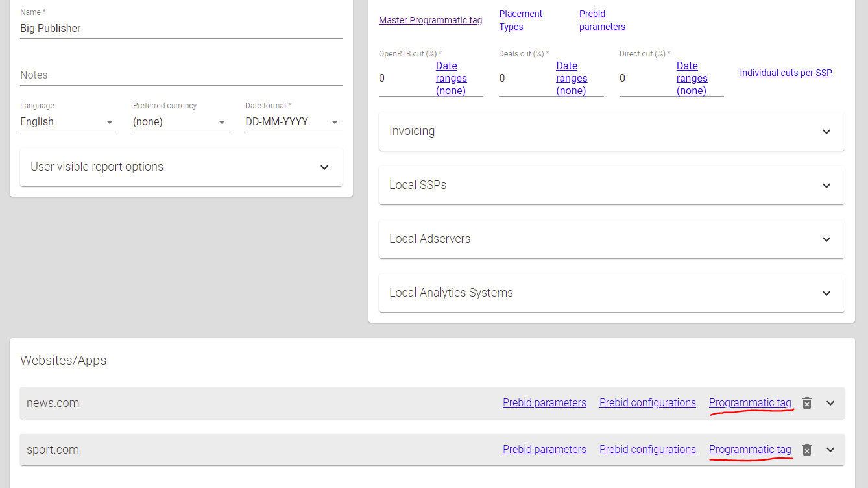Expand the Invoicing section
Viewport: 868px width, 488px height.
click(612, 131)
